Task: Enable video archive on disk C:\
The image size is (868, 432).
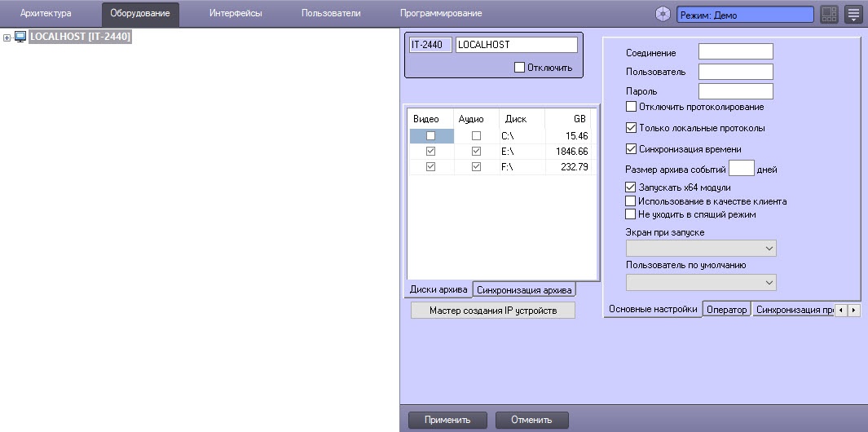Action: click(430, 136)
